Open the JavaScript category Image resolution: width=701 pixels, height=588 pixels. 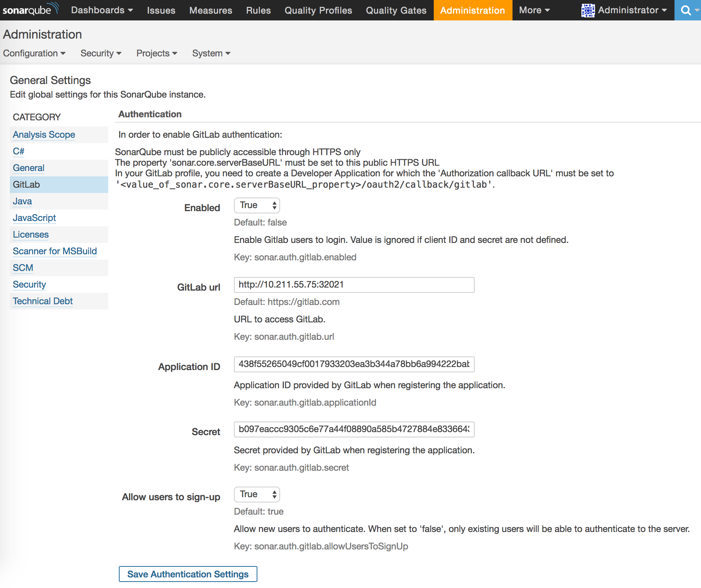(x=34, y=218)
